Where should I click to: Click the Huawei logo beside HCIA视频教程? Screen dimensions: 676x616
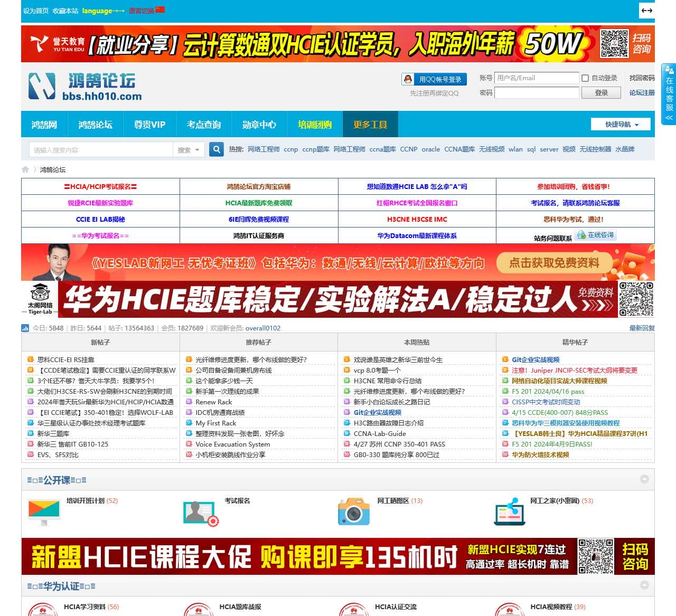pyautogui.click(x=510, y=609)
